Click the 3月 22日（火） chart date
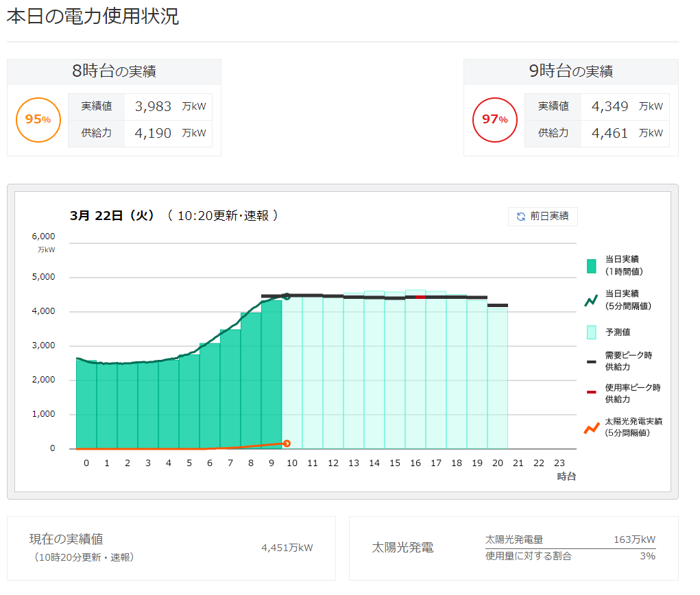 (112, 216)
